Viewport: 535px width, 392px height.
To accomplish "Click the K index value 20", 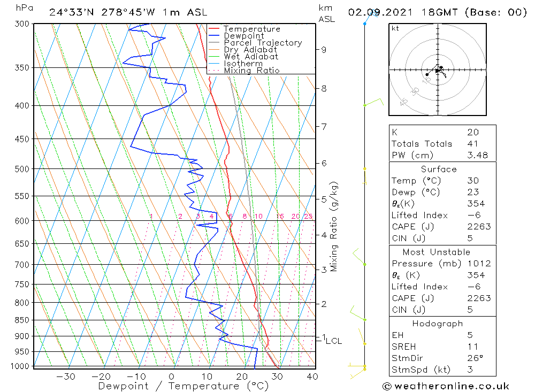I will pos(473,132).
